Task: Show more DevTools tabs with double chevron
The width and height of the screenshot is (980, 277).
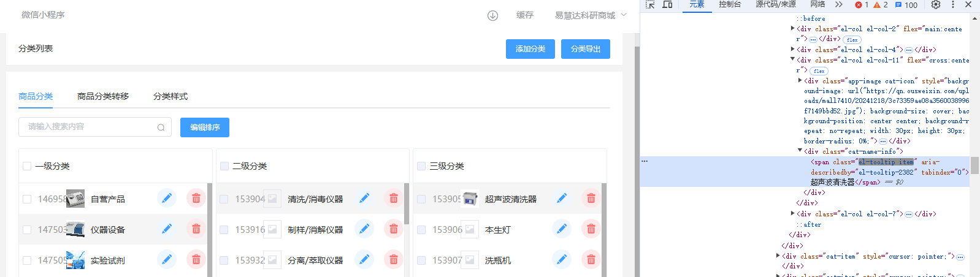Action: [x=839, y=4]
